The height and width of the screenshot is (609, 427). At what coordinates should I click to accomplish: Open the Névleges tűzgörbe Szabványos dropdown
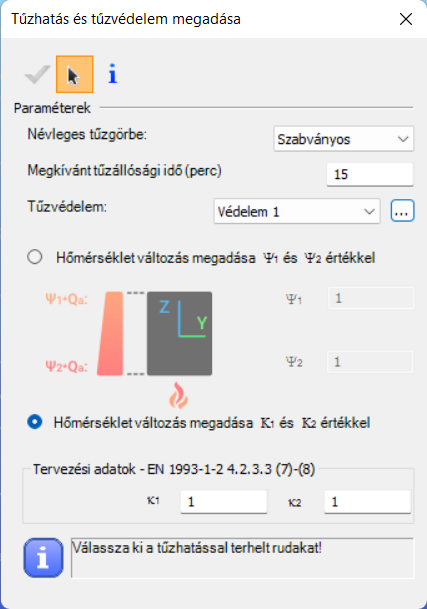(x=344, y=139)
